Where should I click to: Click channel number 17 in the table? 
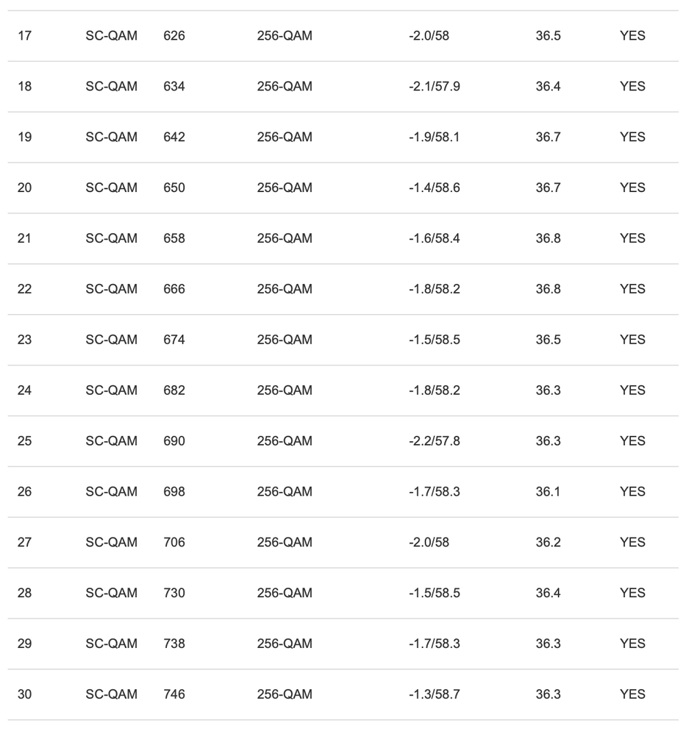pos(24,35)
